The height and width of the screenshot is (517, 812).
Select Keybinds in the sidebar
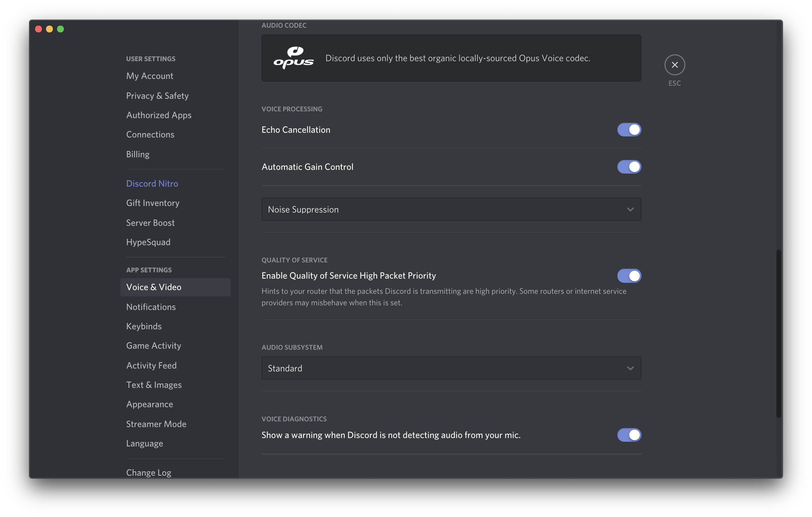pos(144,326)
